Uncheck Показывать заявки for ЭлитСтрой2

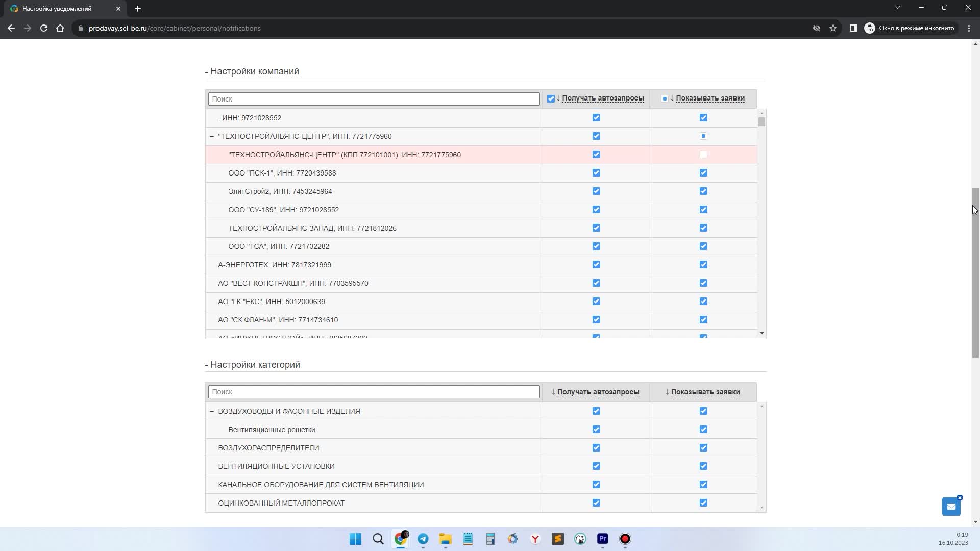point(703,191)
